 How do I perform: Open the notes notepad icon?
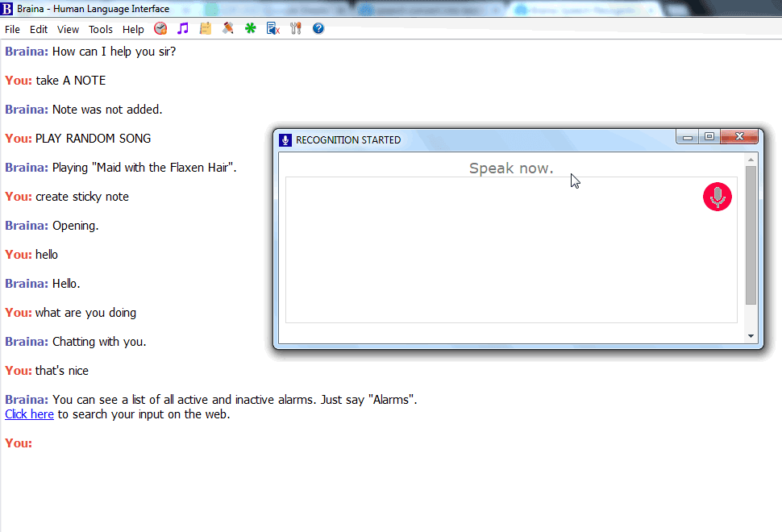pyautogui.click(x=206, y=27)
